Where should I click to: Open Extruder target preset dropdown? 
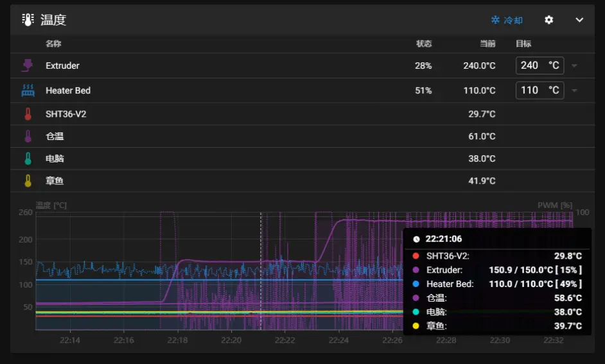coord(574,65)
